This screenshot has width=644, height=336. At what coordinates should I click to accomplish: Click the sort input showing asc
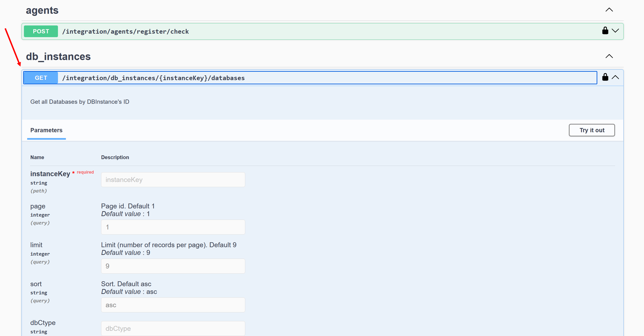click(x=173, y=305)
